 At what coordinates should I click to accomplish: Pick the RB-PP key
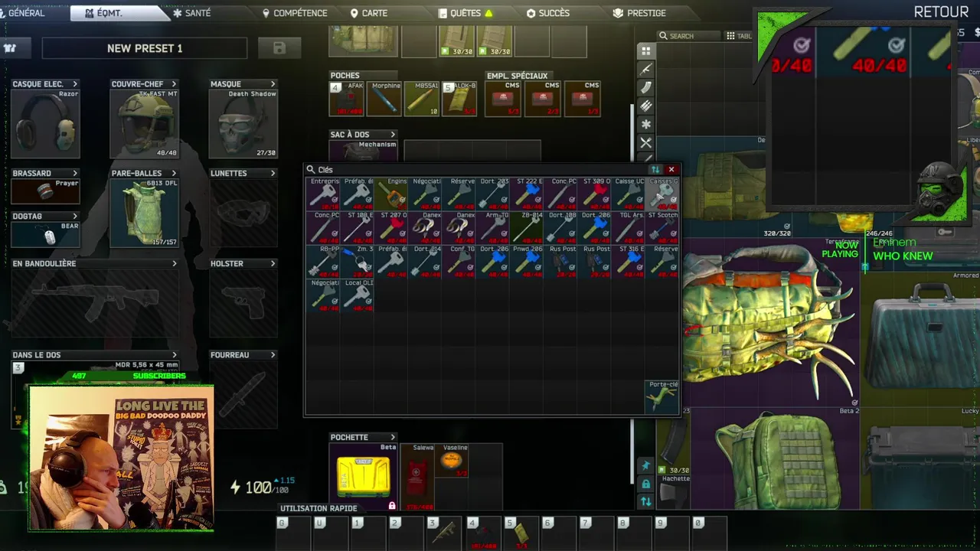(x=323, y=261)
